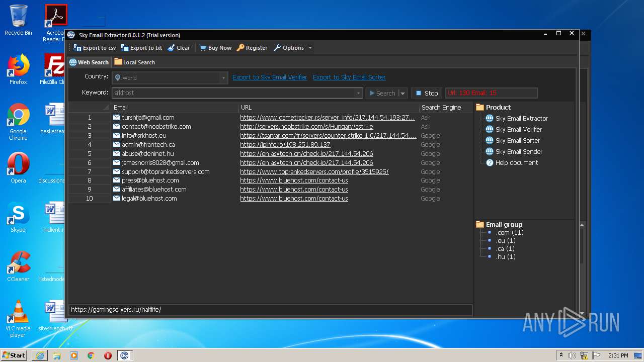The image size is (644, 362).
Task: Click the envelope icon beside info@srkhost.eu
Action: (117, 135)
